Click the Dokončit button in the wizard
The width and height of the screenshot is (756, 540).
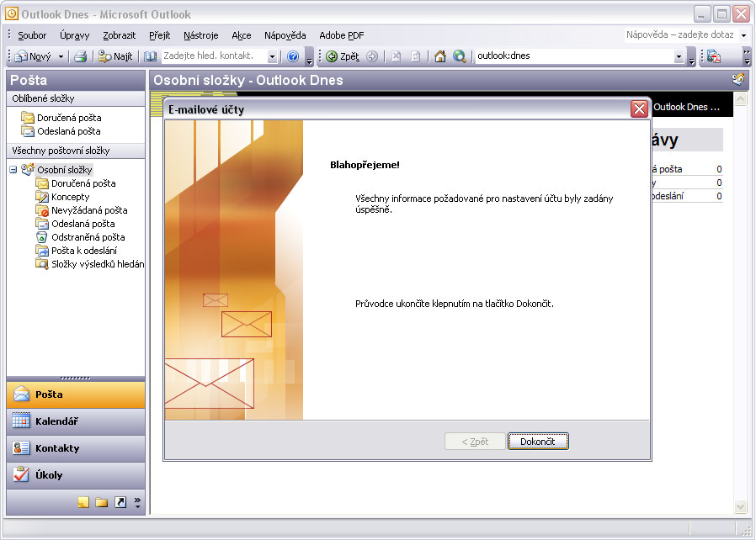pos(538,442)
